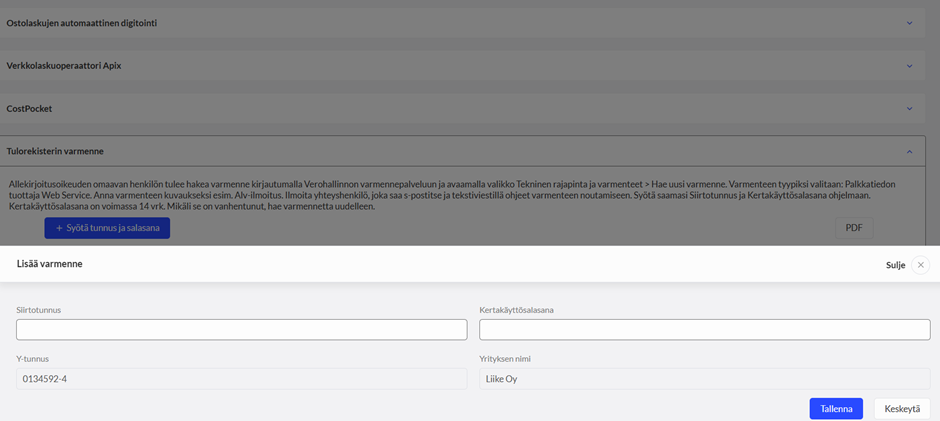The height and width of the screenshot is (421, 940).
Task: Click the Lisää varmenne dialog title
Action: tap(50, 264)
